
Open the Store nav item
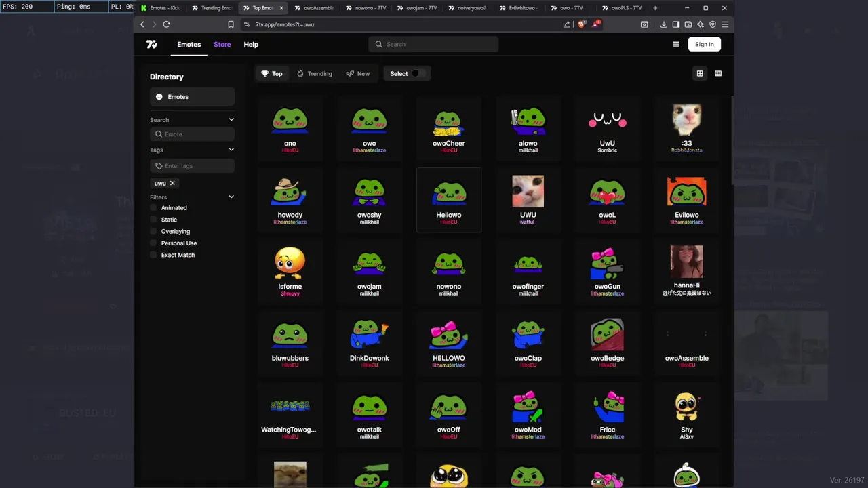(x=222, y=44)
